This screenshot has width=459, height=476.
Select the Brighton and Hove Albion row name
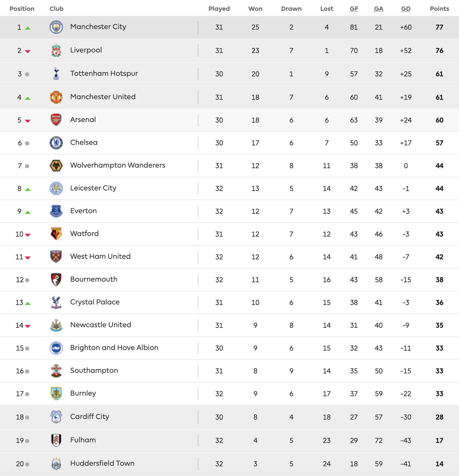[114, 348]
